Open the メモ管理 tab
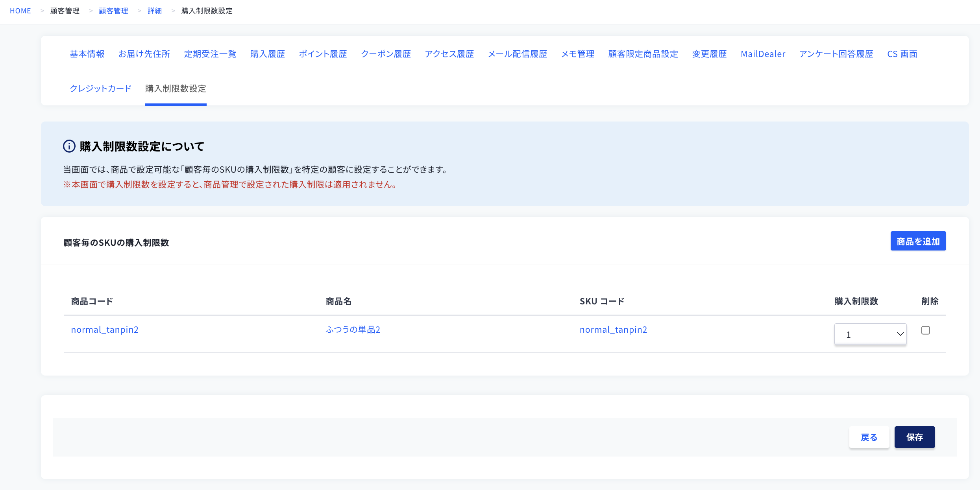 pyautogui.click(x=578, y=54)
